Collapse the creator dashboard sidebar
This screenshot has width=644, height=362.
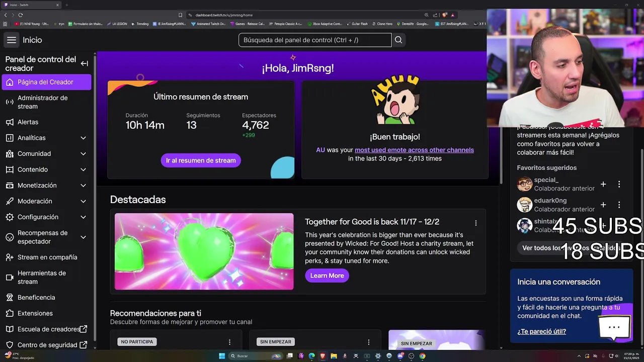(x=84, y=63)
